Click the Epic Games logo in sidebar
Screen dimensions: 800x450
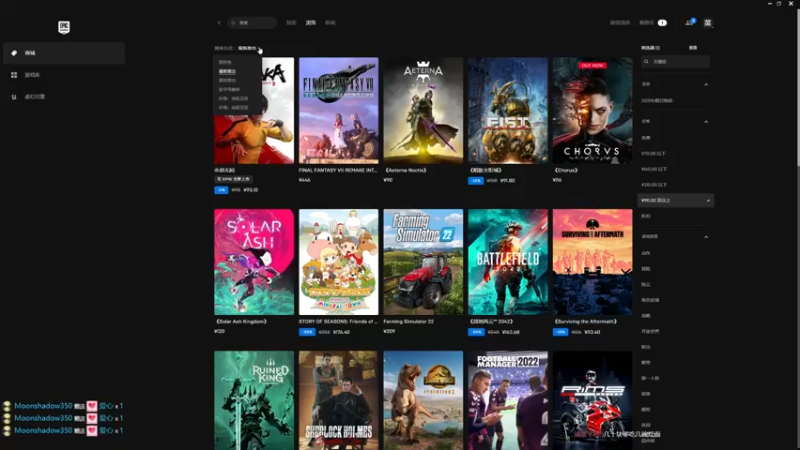(x=64, y=27)
